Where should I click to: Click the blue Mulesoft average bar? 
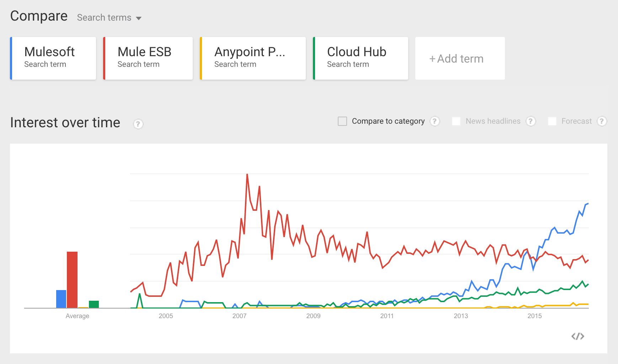[x=61, y=299]
